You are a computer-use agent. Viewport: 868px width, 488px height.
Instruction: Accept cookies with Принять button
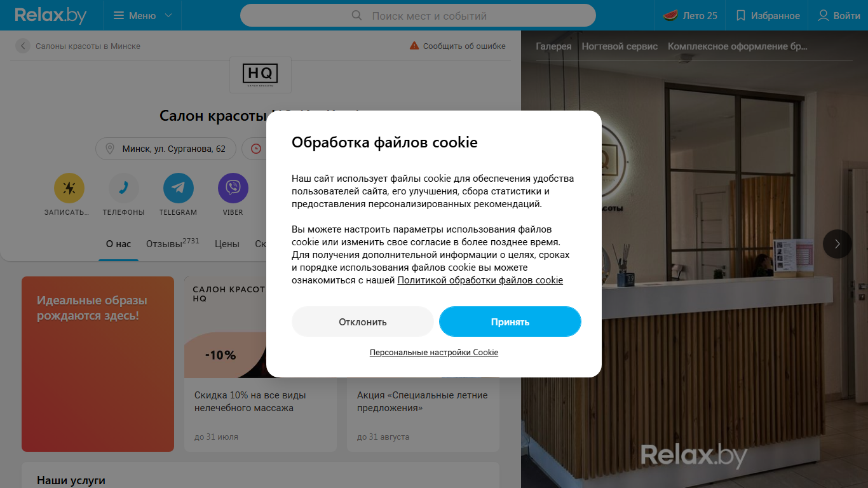tap(510, 322)
